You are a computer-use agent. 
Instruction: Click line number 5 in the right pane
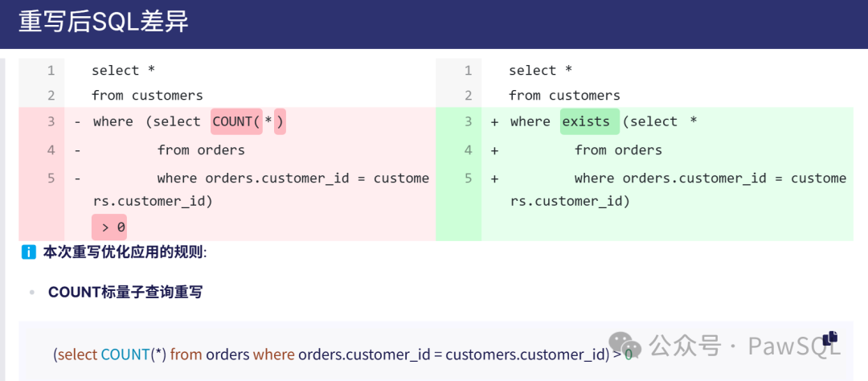point(468,178)
